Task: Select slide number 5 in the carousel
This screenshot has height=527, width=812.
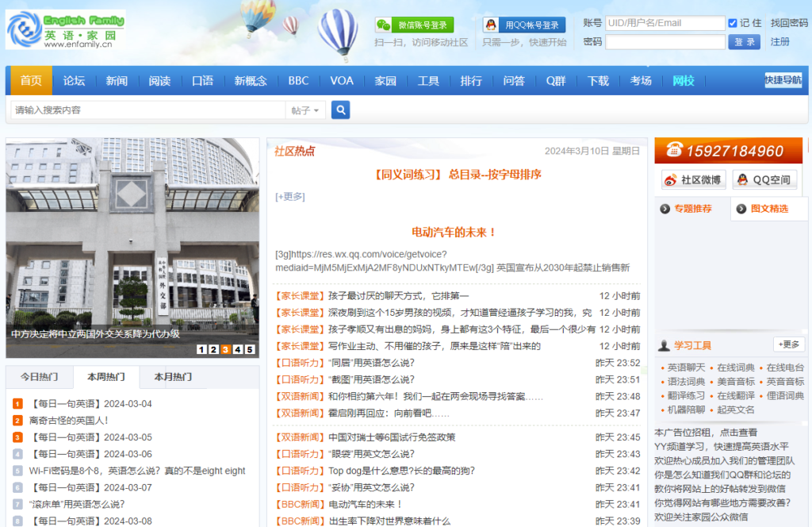Action: (x=250, y=349)
